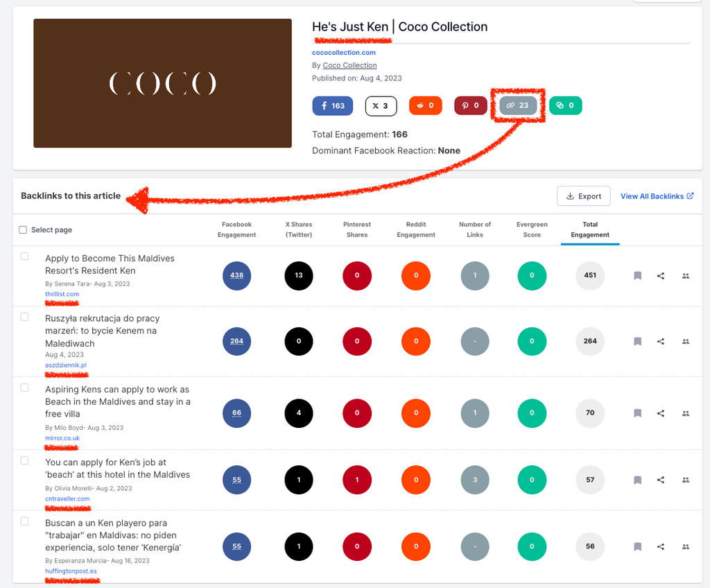Open Coco Collection author link
The height and width of the screenshot is (588, 710).
(x=349, y=65)
